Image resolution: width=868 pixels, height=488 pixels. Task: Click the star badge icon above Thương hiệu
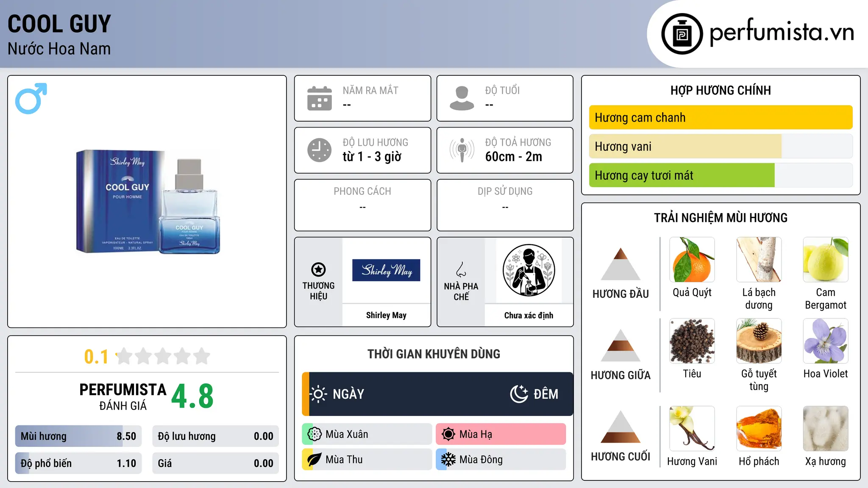pyautogui.click(x=318, y=269)
